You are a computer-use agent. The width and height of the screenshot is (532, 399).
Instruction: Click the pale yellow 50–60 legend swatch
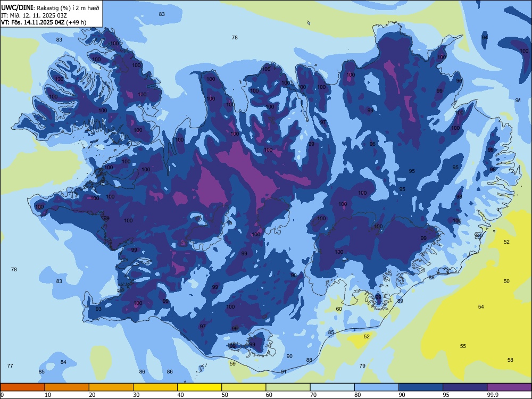244,387
